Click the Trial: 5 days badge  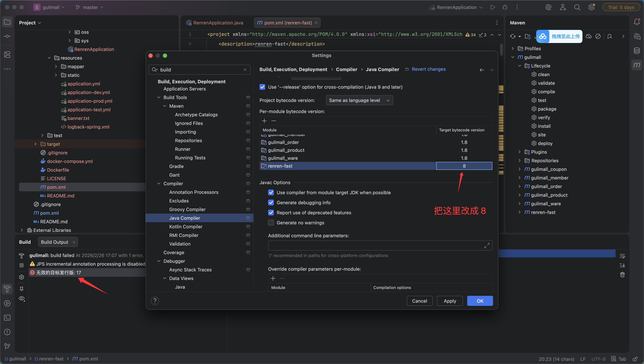(x=621, y=7)
